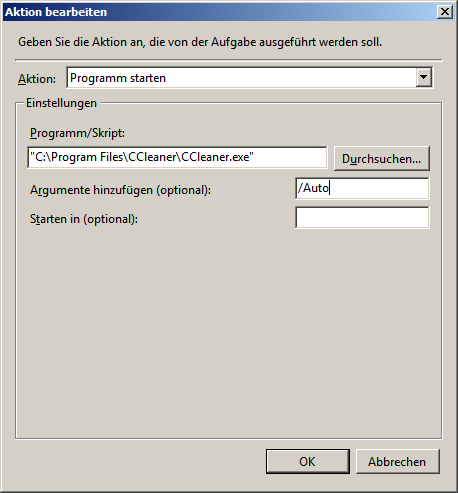Open the Aktion dropdown arrow
The image size is (458, 493).
(x=423, y=77)
